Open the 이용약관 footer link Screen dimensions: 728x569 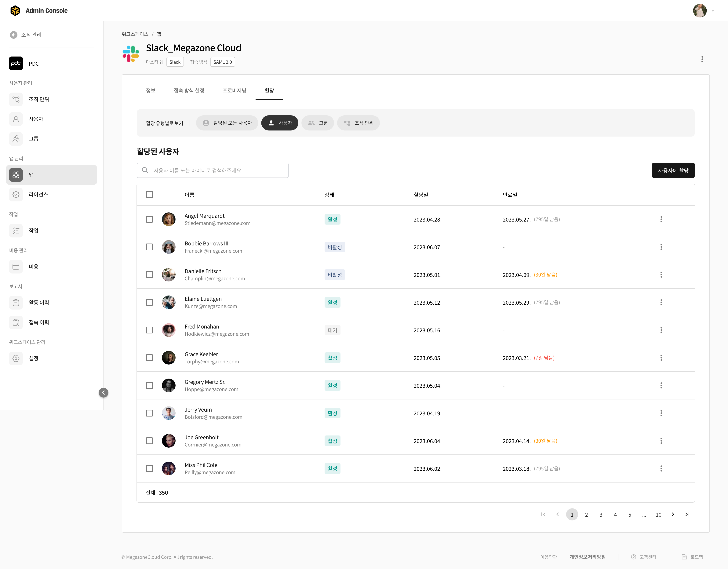548,557
